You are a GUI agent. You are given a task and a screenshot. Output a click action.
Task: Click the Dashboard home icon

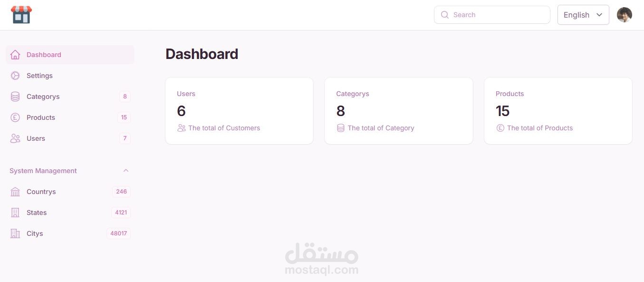click(15, 55)
